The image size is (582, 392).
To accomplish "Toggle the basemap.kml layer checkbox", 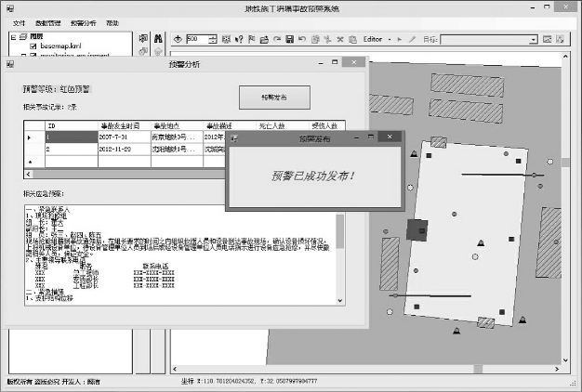I will click(33, 46).
